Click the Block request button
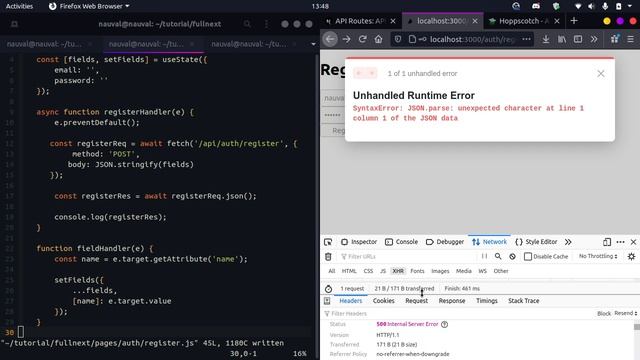Screen dimensions: 640x360 click(604, 313)
